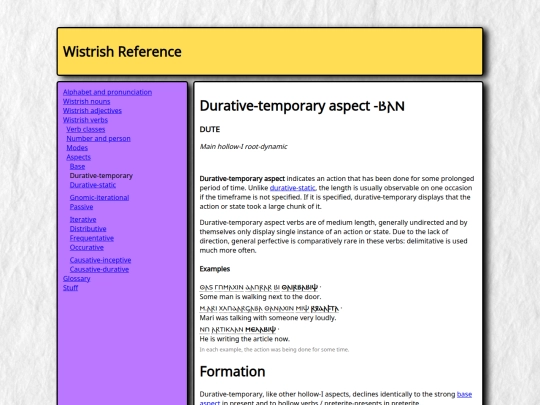Select Durative-temporary sidebar entry
This screenshot has width=540, height=405.
(x=101, y=176)
